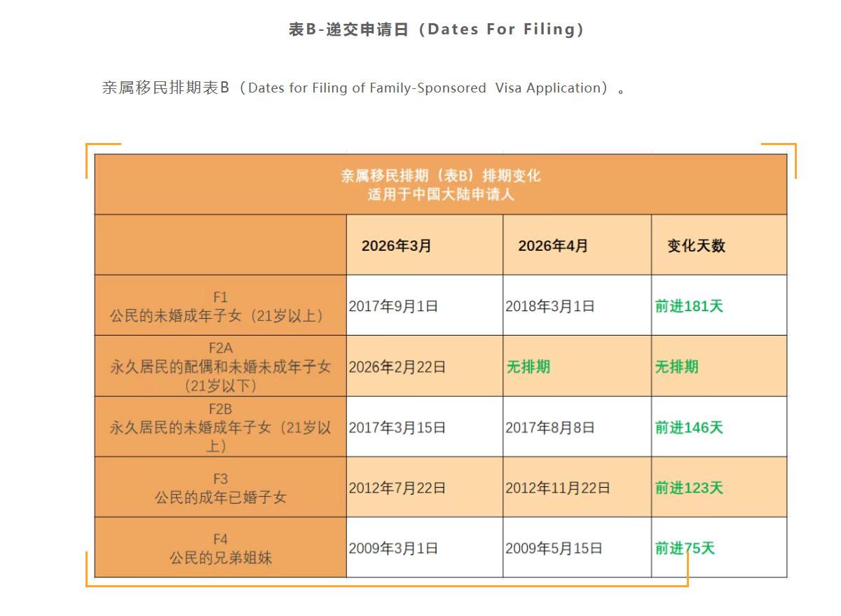Screen dimensions: 841x616
Task: Click the F4 公民的兄弟姐妹 row label
Action: [219, 547]
